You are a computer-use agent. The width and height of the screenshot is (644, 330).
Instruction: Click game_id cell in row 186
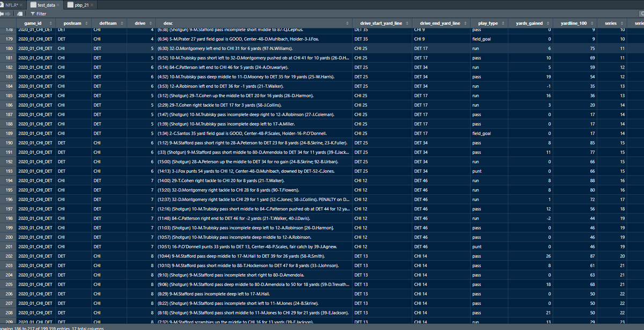pyautogui.click(x=35, y=105)
